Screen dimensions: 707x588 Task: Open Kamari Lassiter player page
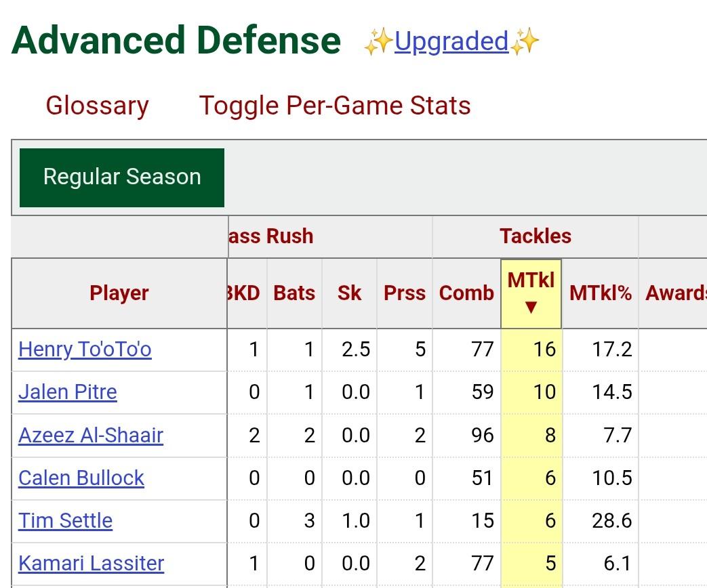[x=92, y=563]
